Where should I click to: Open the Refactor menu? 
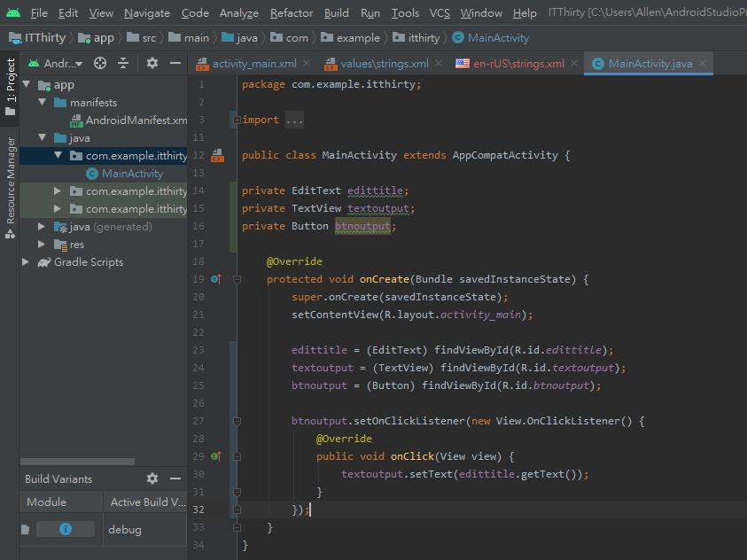292,12
